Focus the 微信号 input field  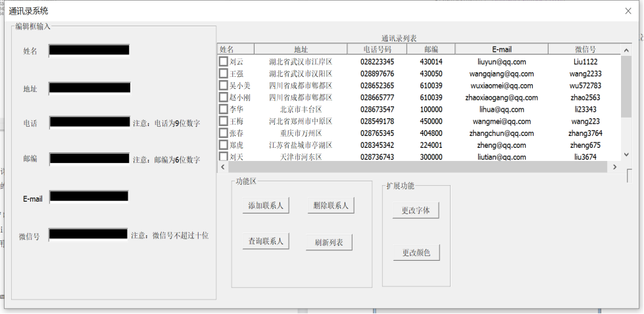coord(88,235)
